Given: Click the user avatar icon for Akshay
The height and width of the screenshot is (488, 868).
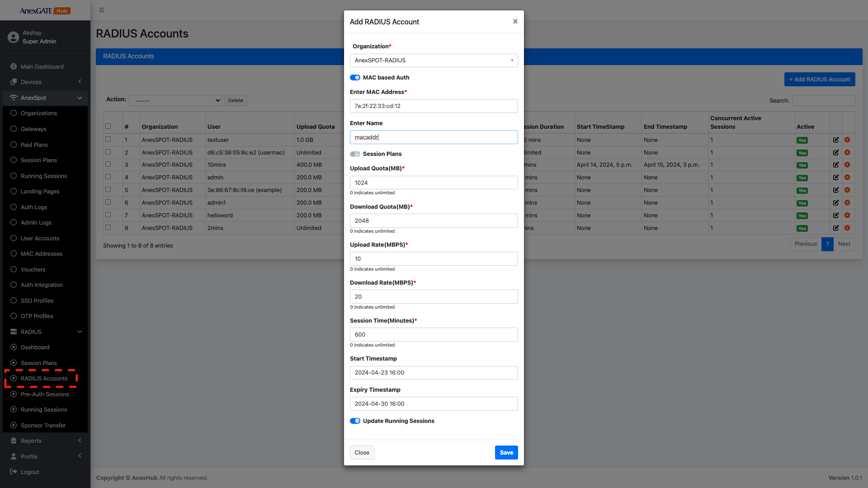Looking at the screenshot, I should click(x=14, y=37).
